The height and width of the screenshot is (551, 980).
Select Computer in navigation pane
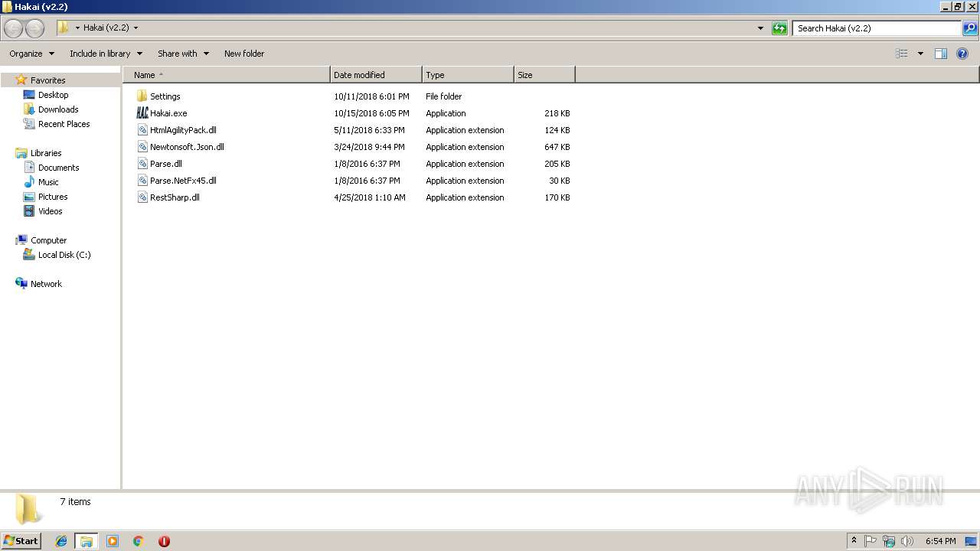point(48,240)
